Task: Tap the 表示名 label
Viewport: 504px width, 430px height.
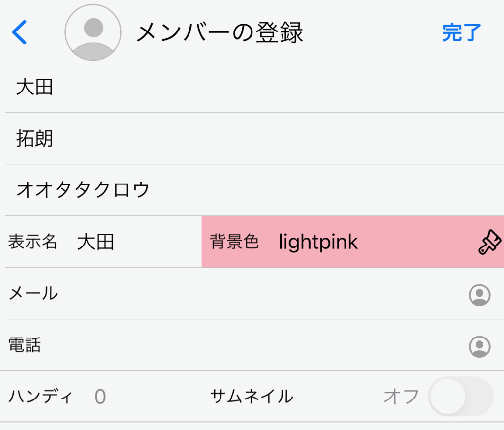Action: pyautogui.click(x=33, y=242)
